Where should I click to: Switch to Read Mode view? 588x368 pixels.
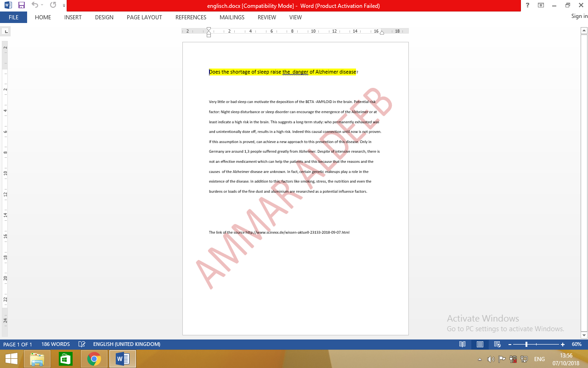[463, 344]
